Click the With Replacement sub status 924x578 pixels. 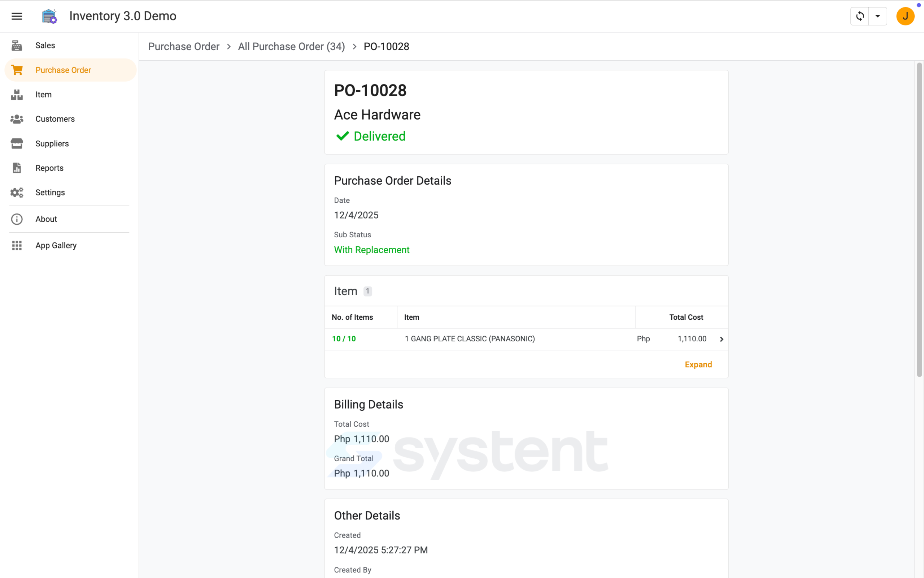pos(371,250)
